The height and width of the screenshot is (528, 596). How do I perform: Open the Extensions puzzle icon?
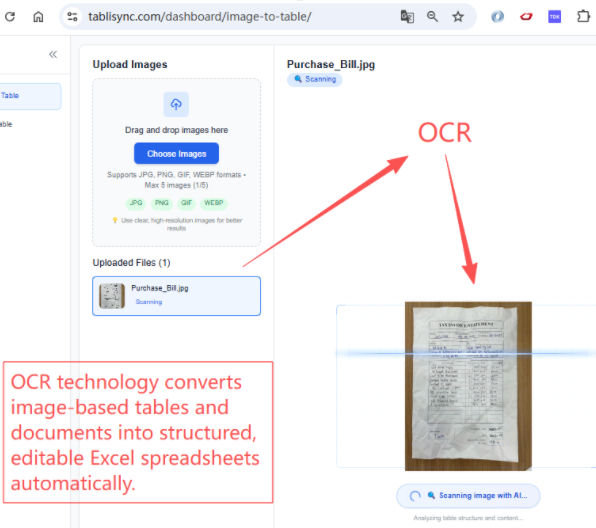583,16
